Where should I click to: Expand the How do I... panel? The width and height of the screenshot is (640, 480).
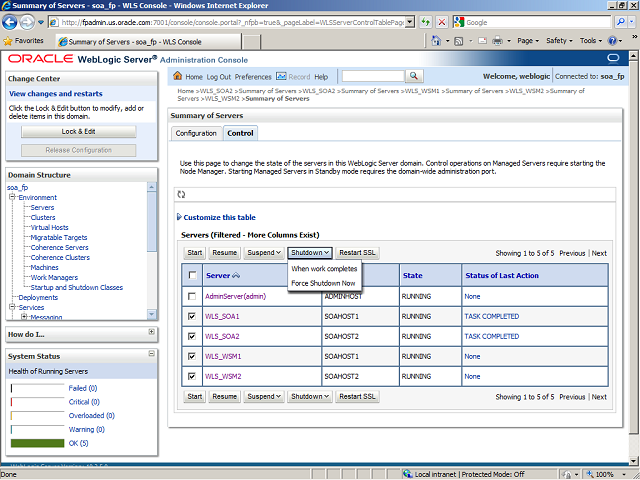pyautogui.click(x=151, y=333)
